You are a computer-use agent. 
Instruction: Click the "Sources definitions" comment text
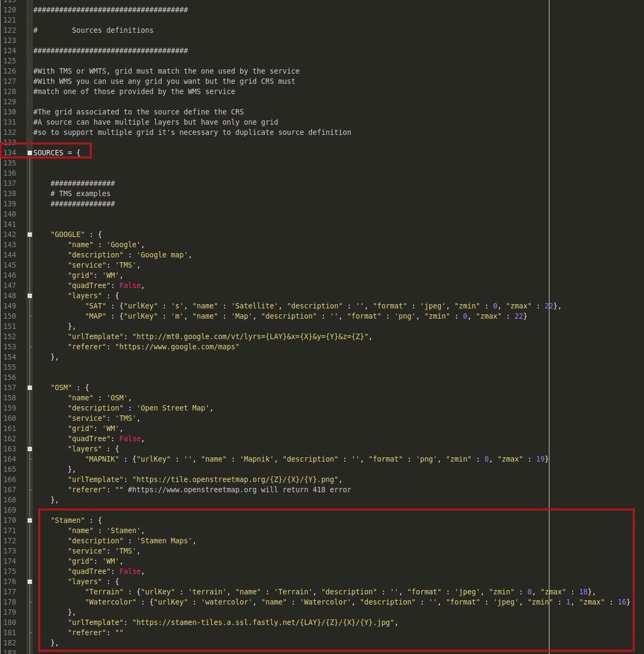[113, 31]
